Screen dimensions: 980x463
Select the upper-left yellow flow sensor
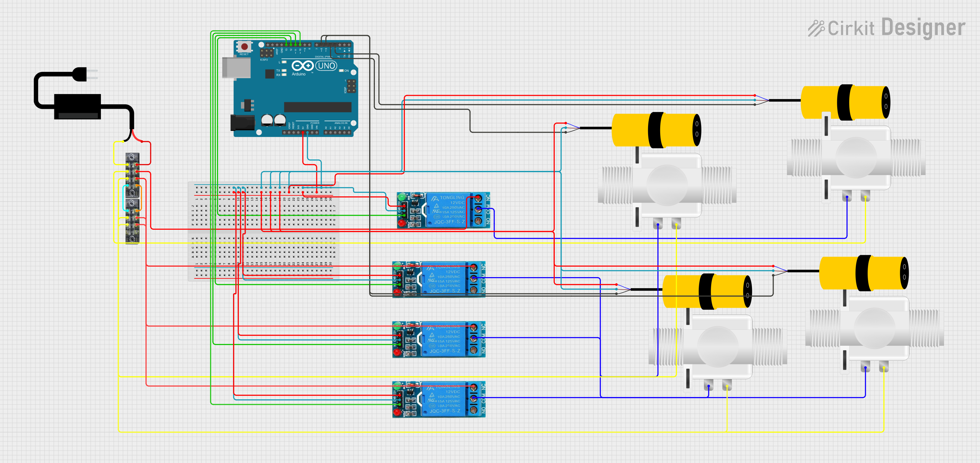tap(656, 130)
